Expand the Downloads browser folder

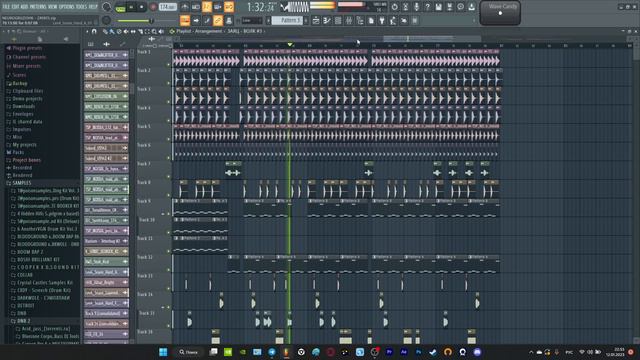point(24,106)
